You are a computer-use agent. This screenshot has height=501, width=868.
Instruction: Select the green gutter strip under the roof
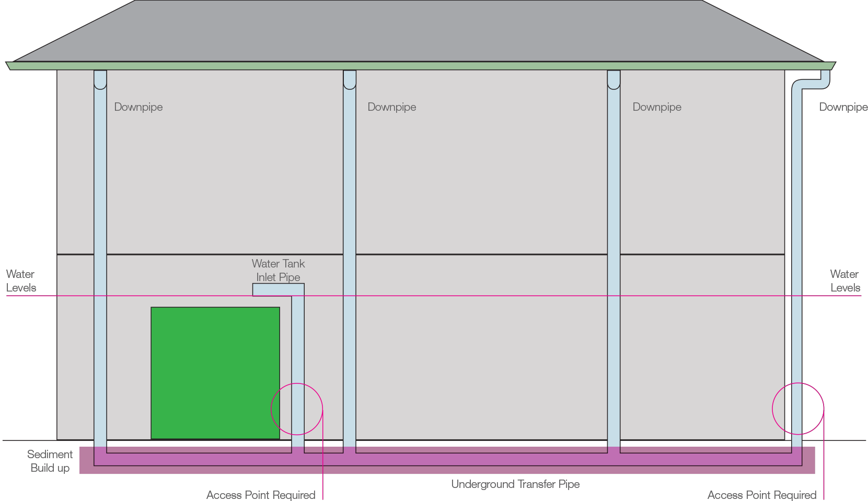click(418, 66)
